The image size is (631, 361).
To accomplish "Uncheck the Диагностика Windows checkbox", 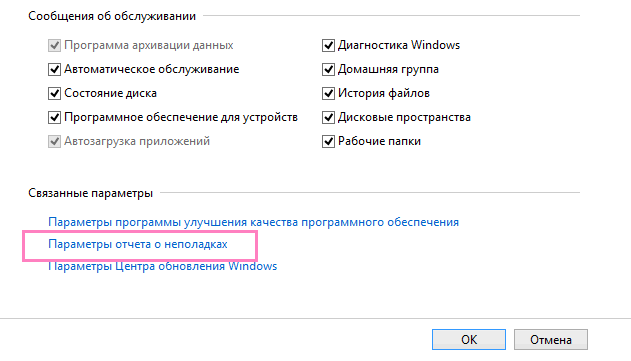I will (x=328, y=45).
